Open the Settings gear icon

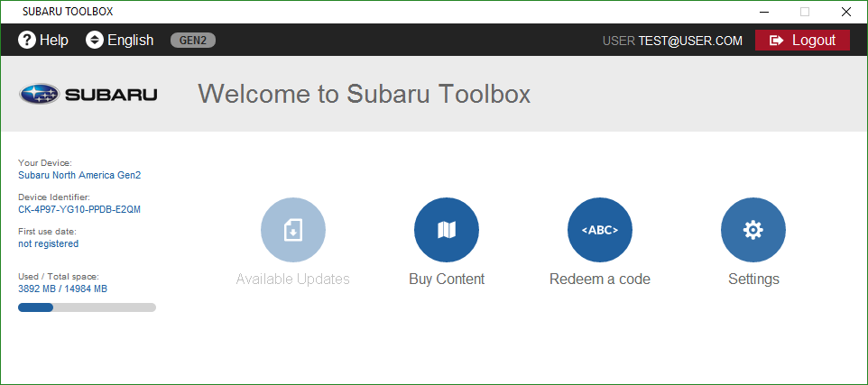pyautogui.click(x=753, y=230)
